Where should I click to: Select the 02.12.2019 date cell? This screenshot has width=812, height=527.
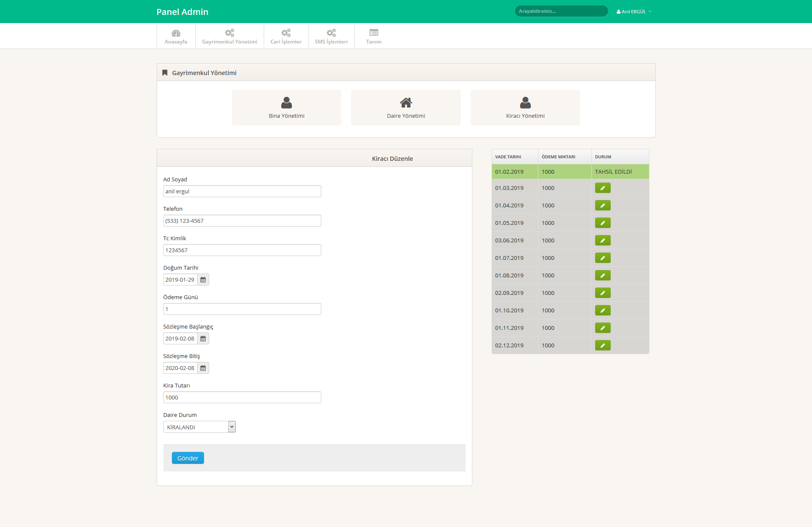515,345
